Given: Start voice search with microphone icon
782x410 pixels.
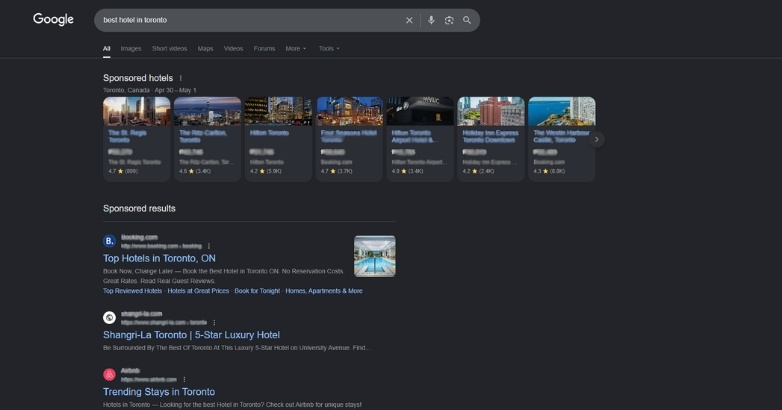Looking at the screenshot, I should tap(431, 20).
